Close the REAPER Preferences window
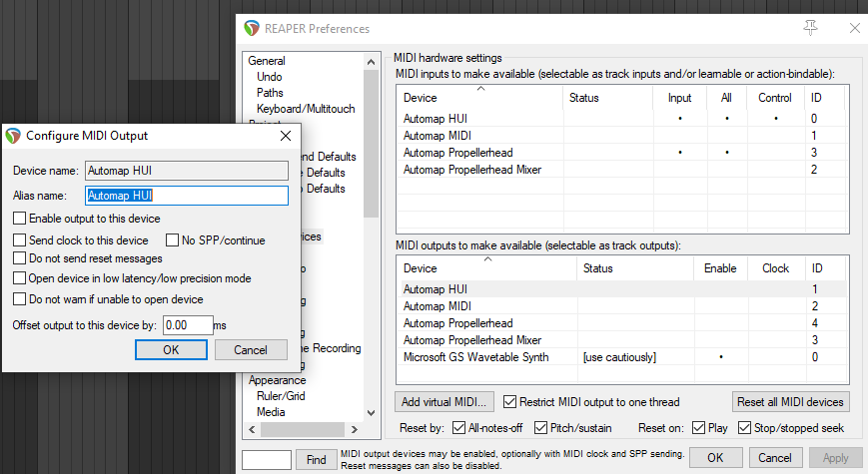Screen dimensions: 868x474 click(x=854, y=28)
